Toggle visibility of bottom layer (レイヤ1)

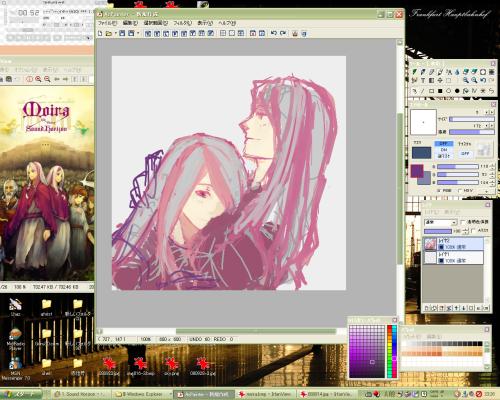(x=441, y=260)
